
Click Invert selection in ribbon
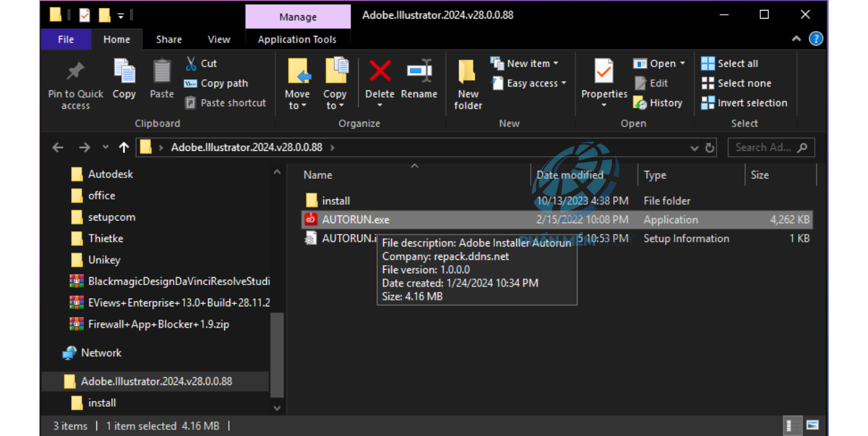744,103
